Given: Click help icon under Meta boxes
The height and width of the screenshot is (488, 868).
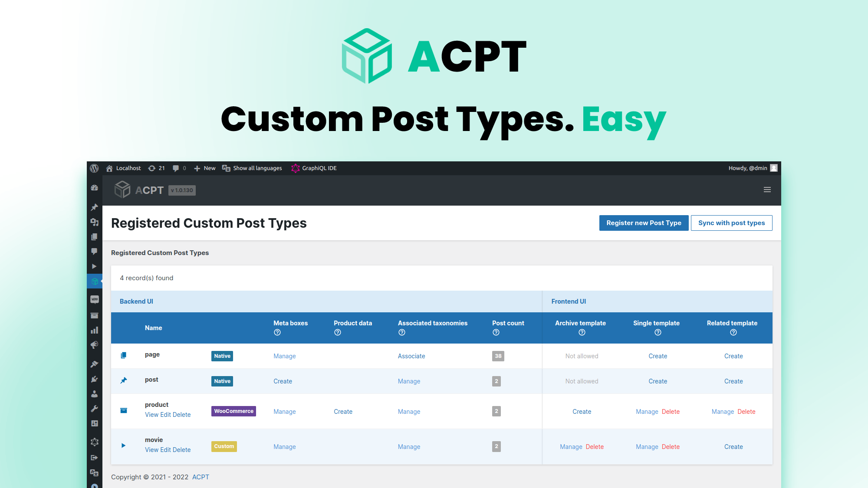Looking at the screenshot, I should [277, 332].
